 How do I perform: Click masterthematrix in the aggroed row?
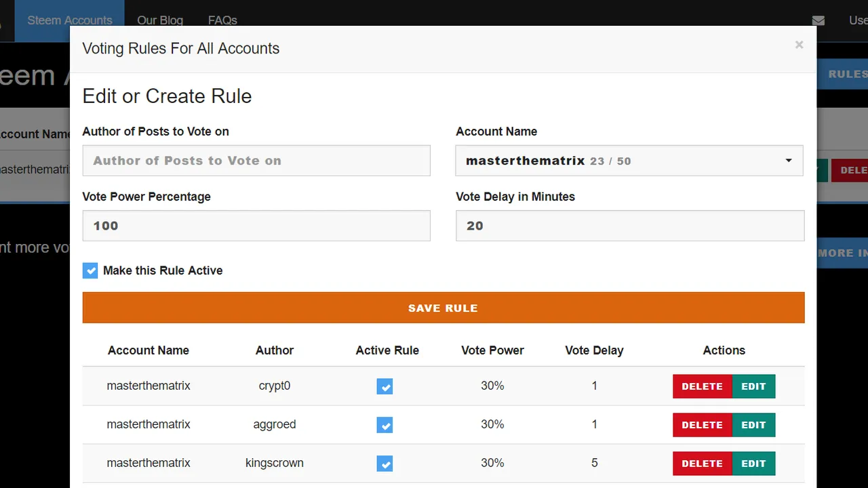pos(149,424)
